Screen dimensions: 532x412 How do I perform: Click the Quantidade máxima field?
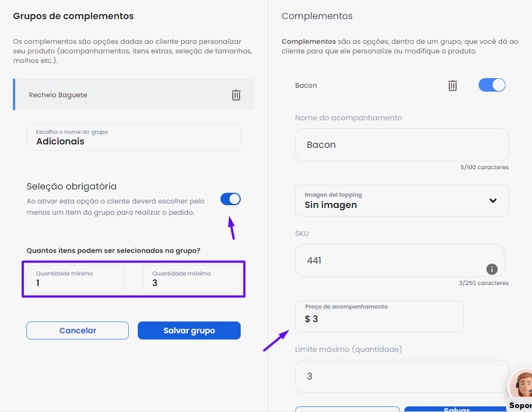[192, 279]
